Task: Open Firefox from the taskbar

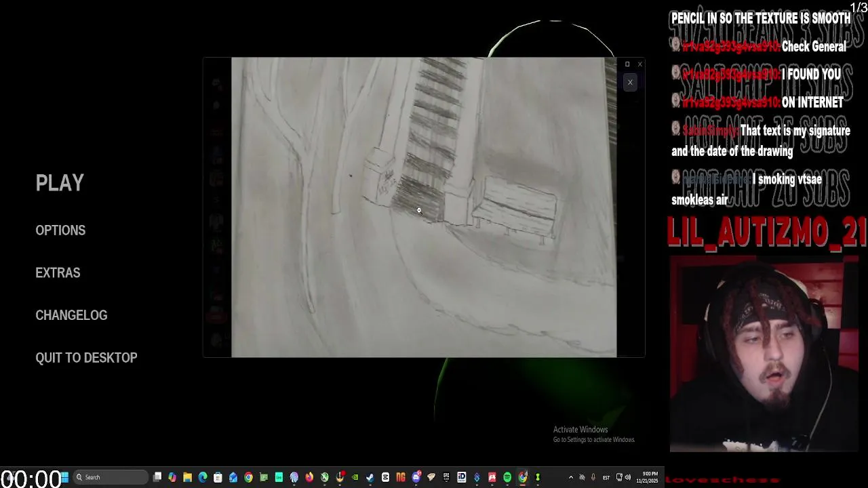Action: pyautogui.click(x=309, y=477)
